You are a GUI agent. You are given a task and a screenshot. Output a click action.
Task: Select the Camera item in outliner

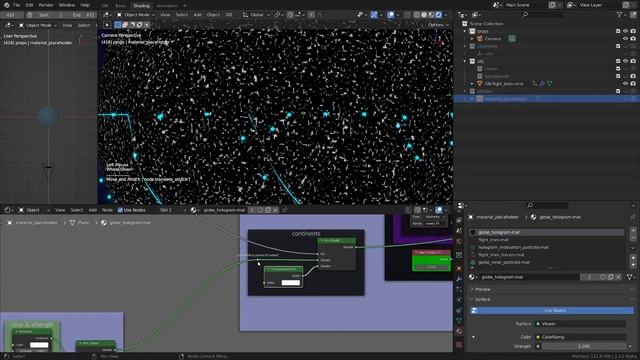click(493, 38)
